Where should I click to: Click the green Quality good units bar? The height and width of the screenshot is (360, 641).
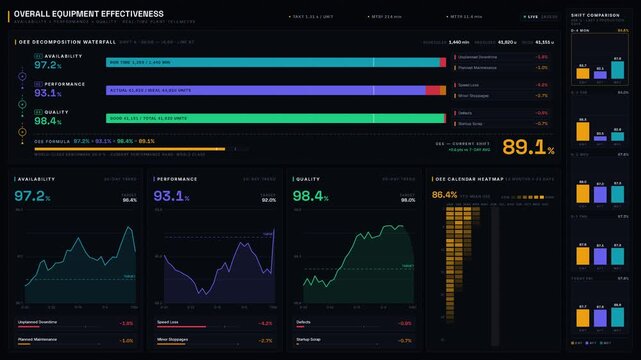pos(276,118)
